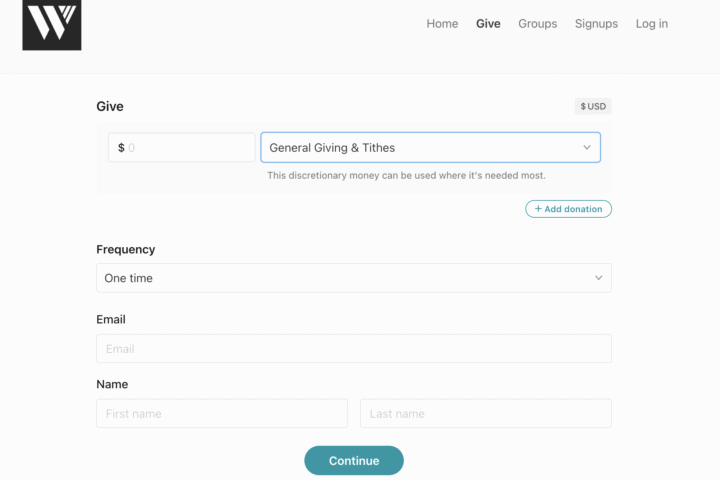Click the dollar sign in amount field
The width and height of the screenshot is (720, 480).
[x=121, y=148]
